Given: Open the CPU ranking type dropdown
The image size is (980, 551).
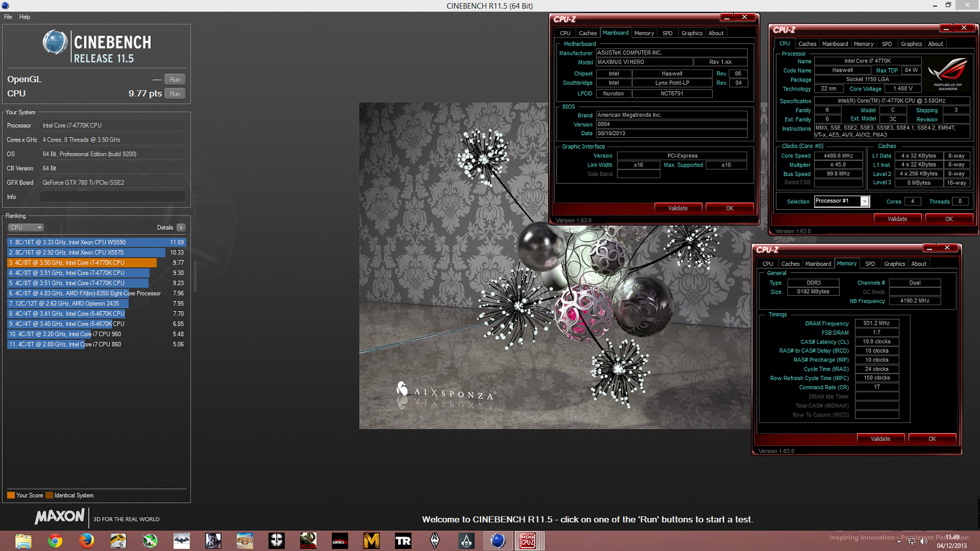Looking at the screenshot, I should click(x=26, y=228).
